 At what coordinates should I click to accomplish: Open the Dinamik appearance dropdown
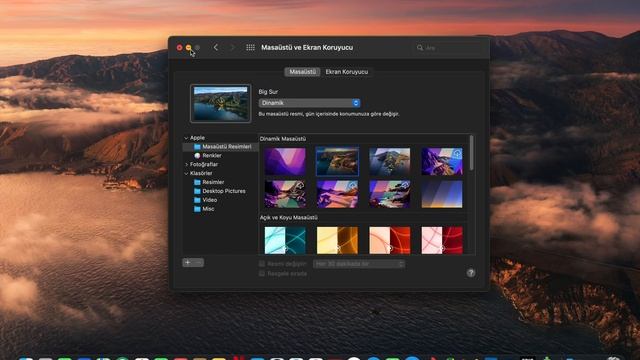309,103
